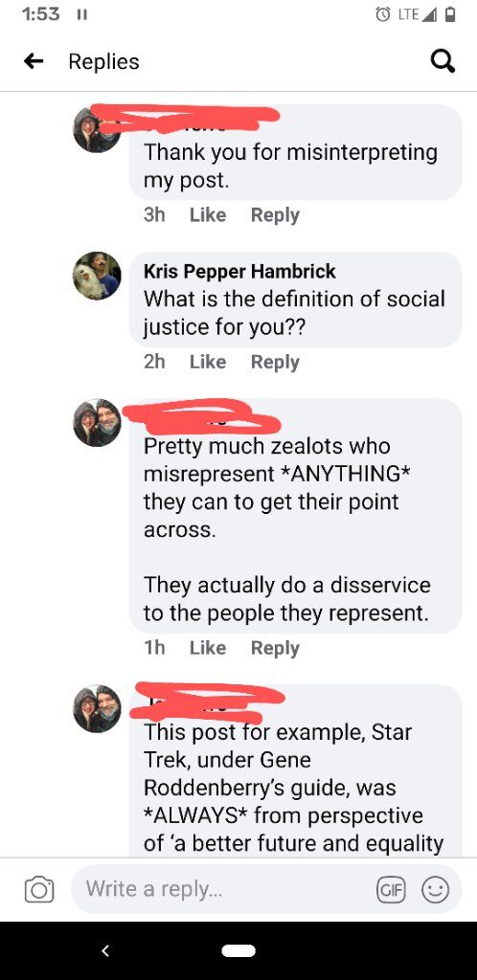The width and height of the screenshot is (477, 980).
Task: Reply to the 'Thank you for misinterpreting' comment
Action: [x=275, y=215]
